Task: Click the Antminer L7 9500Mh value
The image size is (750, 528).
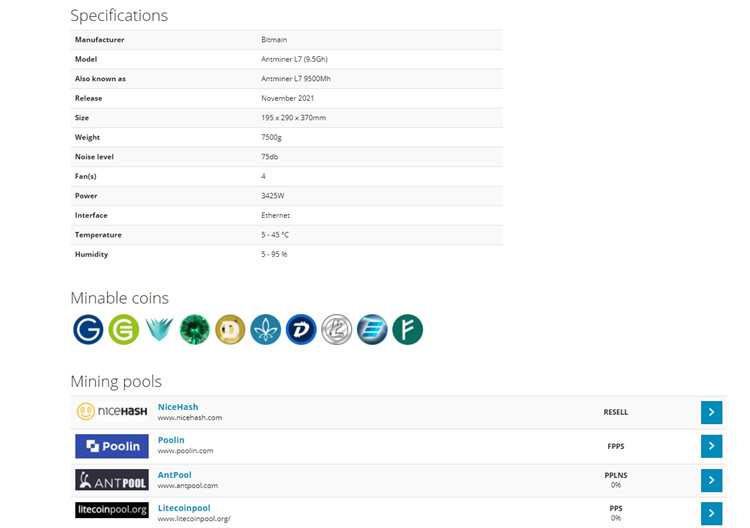Action: tap(296, 79)
